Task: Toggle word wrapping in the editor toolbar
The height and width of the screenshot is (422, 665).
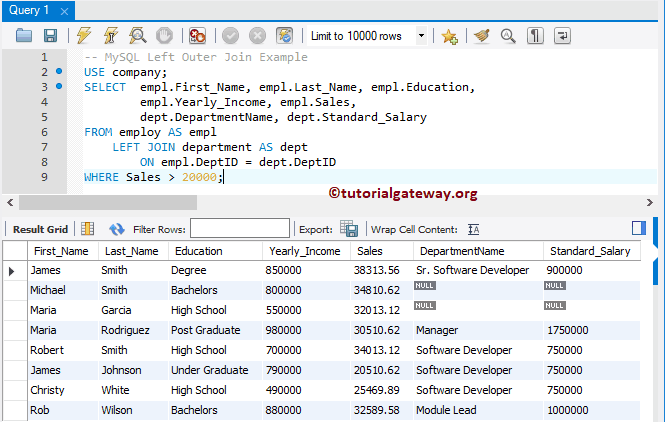Action: tap(562, 36)
